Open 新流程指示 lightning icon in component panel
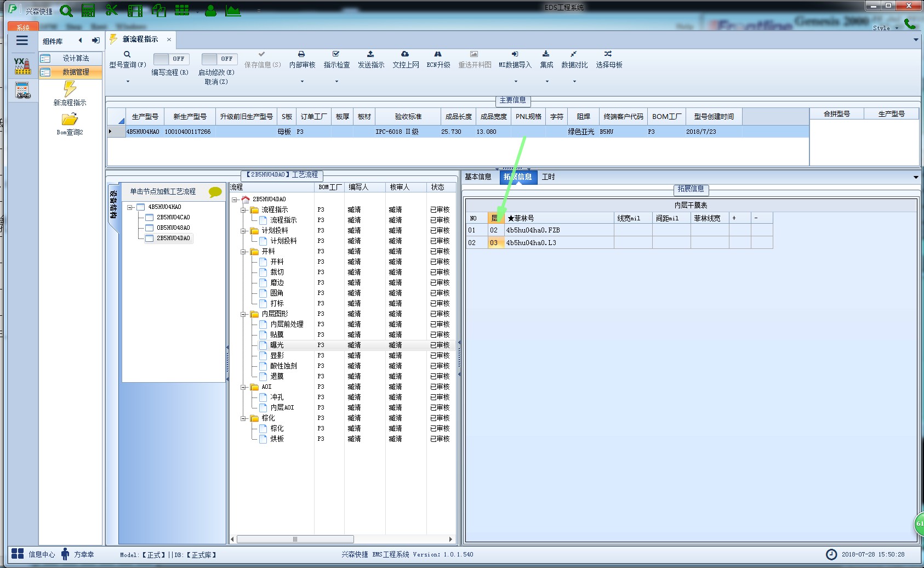Screen dimensions: 924x568 70,88
